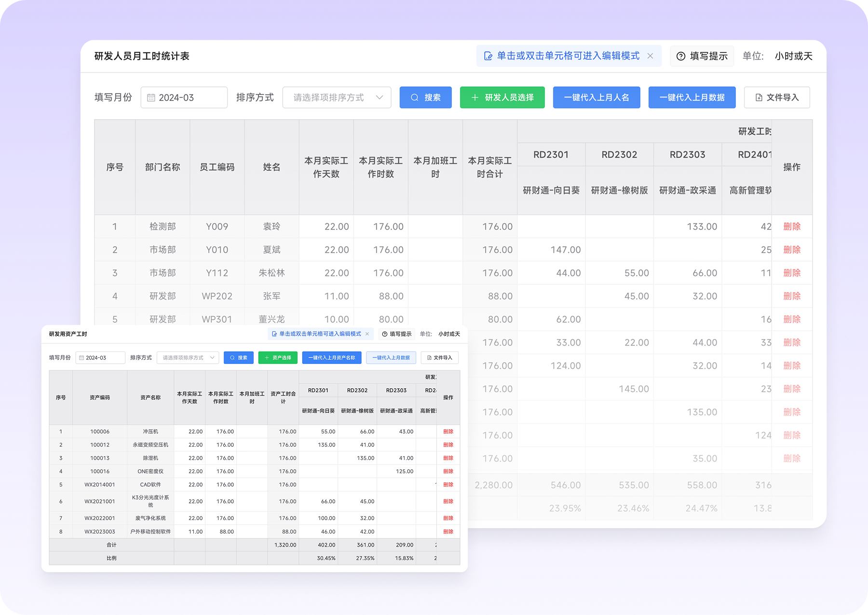Delete the 冲压机 asset row
This screenshot has width=868, height=615.
448,432
